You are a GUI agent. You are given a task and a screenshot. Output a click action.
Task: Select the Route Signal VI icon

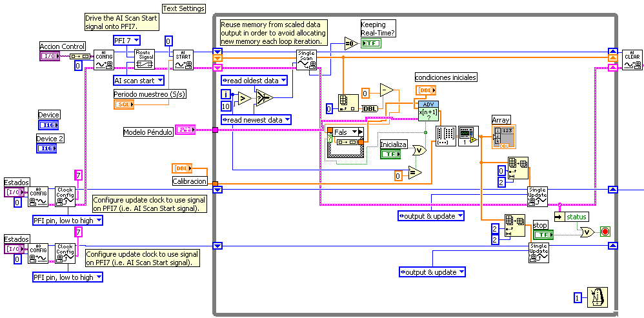coord(145,59)
